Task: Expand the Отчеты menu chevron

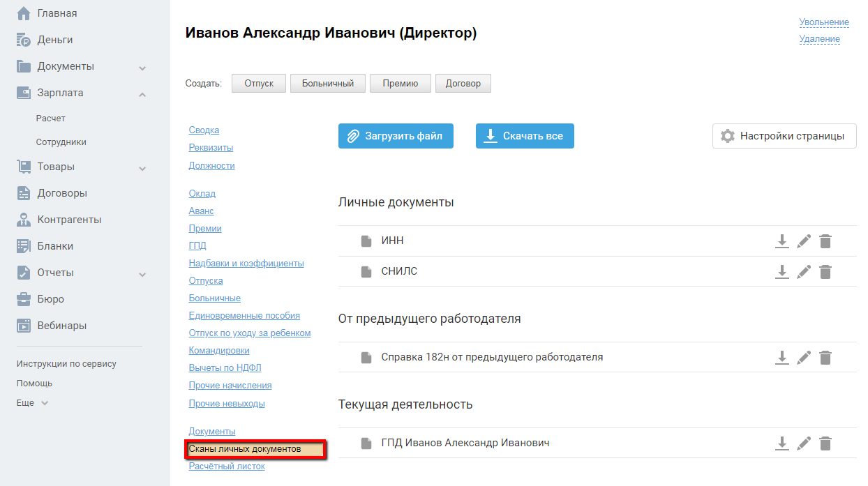Action: click(x=142, y=274)
